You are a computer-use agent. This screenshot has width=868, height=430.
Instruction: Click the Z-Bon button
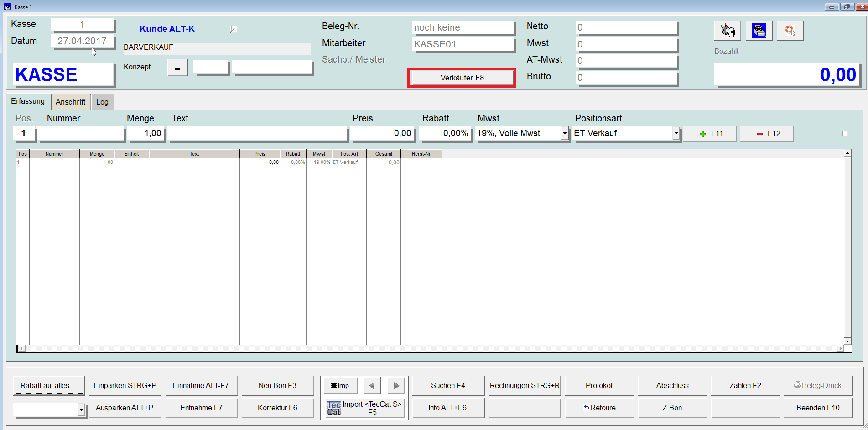[672, 408]
